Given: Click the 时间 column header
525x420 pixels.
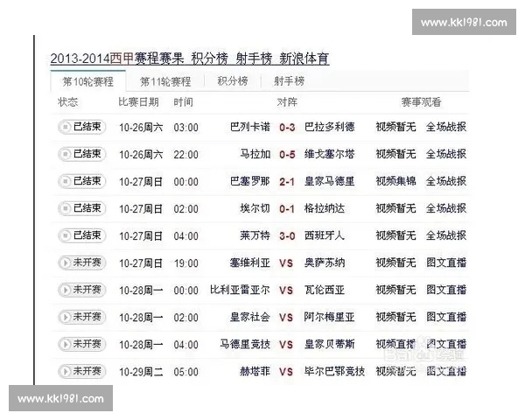Looking at the screenshot, I should click(183, 101).
